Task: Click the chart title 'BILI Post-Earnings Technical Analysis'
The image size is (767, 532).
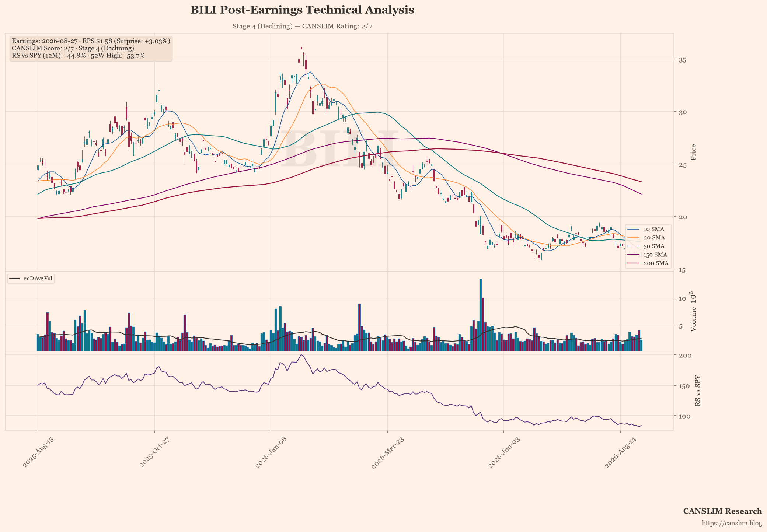Action: pos(302,10)
